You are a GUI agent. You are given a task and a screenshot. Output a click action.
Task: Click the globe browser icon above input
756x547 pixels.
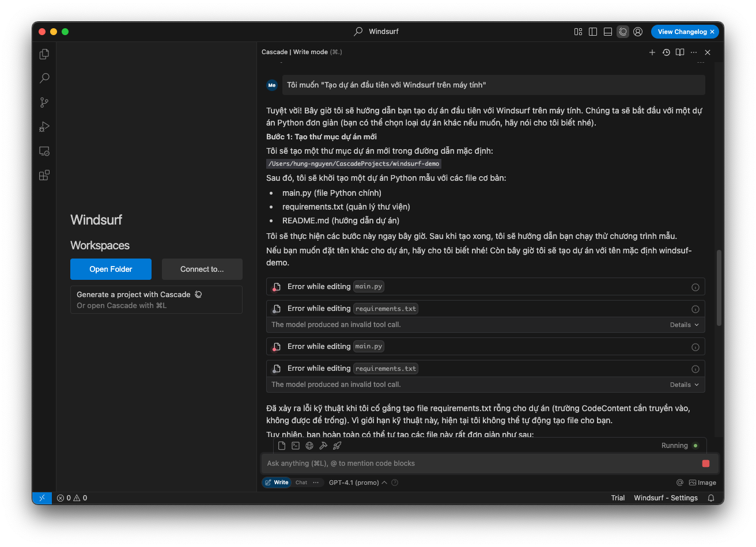point(309,446)
